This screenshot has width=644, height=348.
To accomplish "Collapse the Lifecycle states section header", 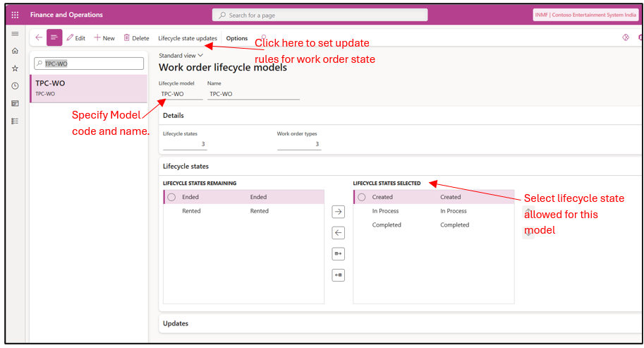I will point(400,167).
